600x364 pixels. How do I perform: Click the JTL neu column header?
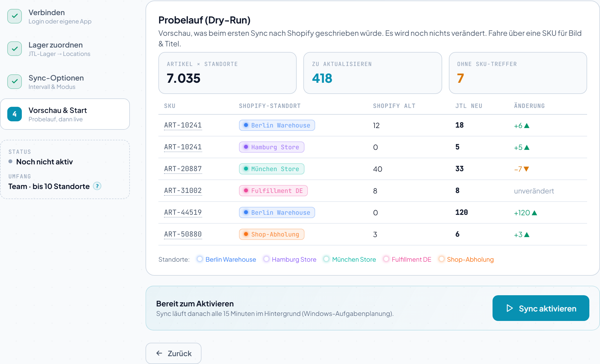coord(469,106)
